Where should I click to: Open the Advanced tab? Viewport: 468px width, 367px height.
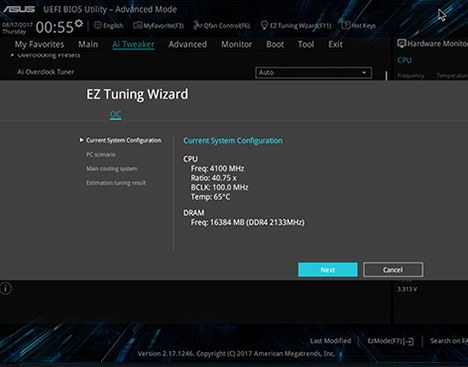coord(187,44)
